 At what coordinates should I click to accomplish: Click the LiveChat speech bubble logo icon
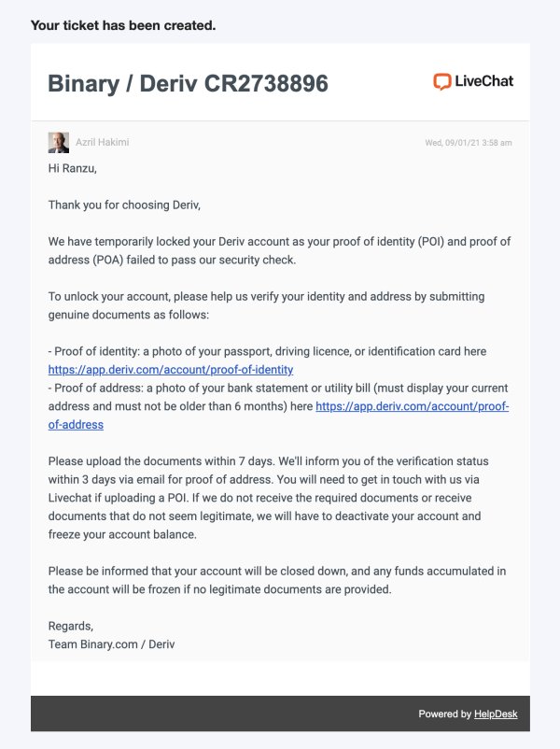click(x=442, y=81)
